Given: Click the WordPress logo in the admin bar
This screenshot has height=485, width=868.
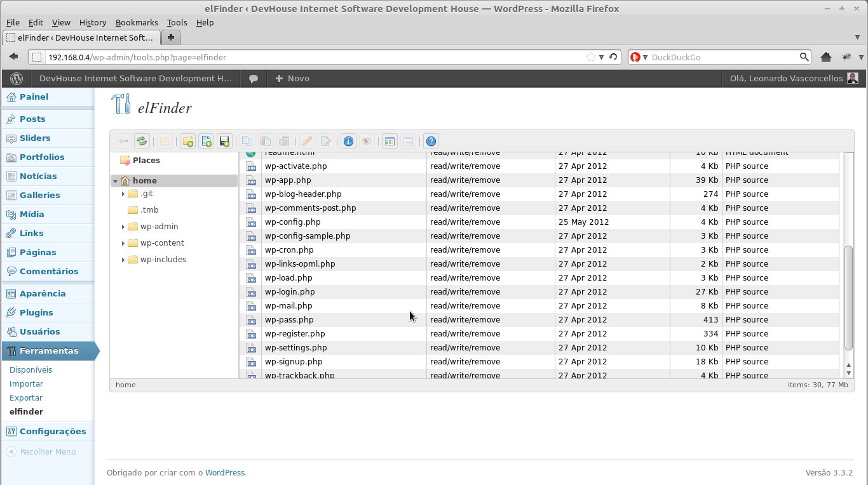Looking at the screenshot, I should [x=17, y=79].
